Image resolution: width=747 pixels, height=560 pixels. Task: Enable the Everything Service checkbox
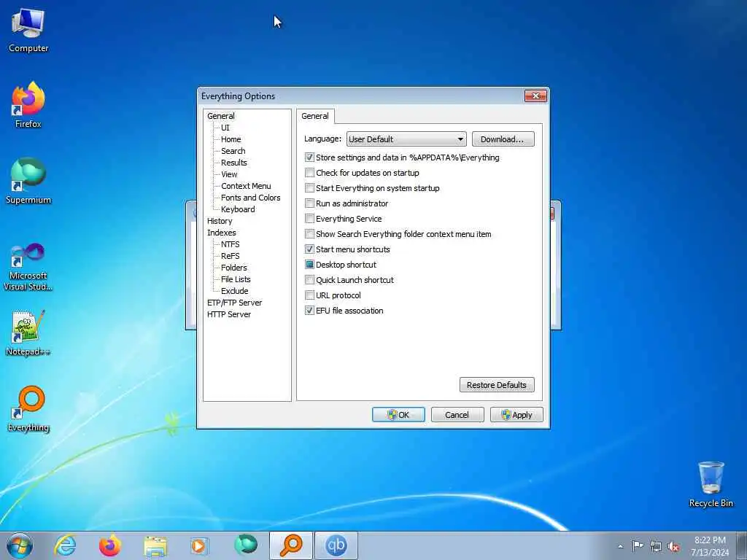click(309, 219)
